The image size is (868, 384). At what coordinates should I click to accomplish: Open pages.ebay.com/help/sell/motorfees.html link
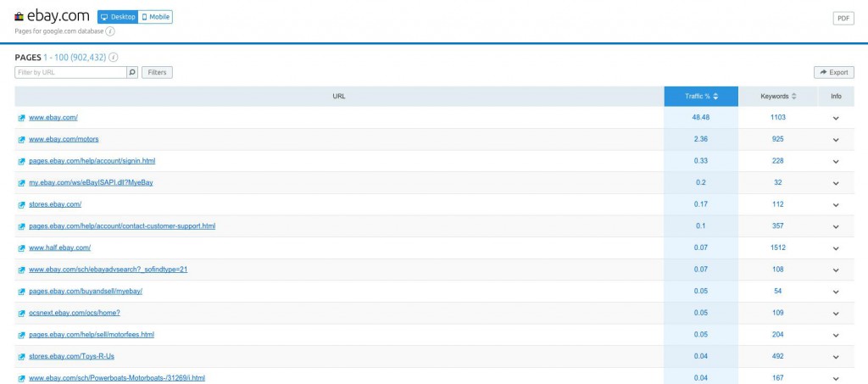(92, 335)
